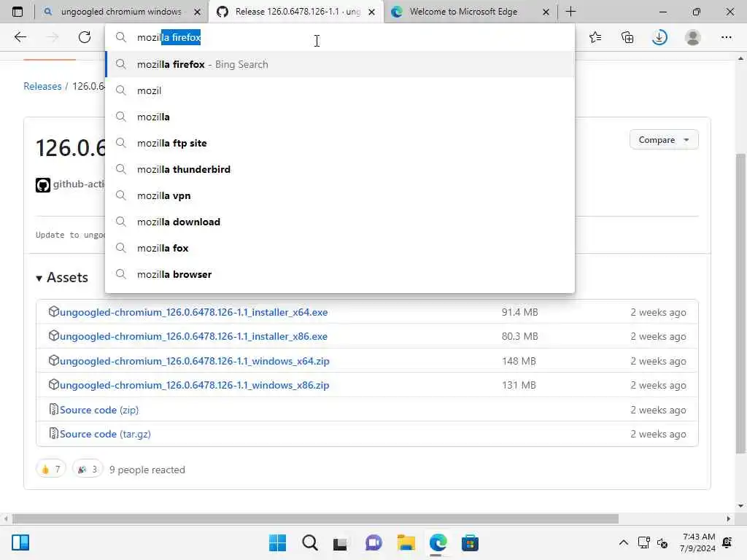Open the clock showing 7:43 AM

click(698, 542)
